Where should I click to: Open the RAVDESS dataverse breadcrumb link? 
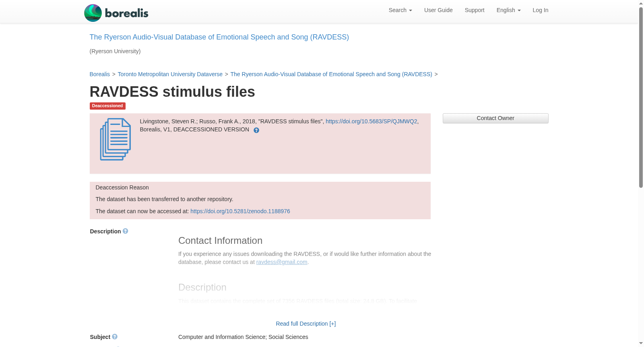(x=331, y=74)
